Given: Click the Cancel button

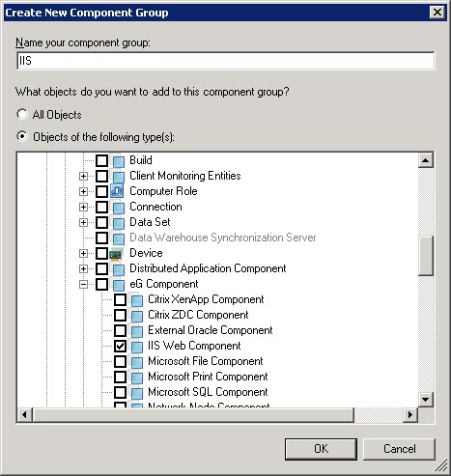Looking at the screenshot, I should (399, 449).
